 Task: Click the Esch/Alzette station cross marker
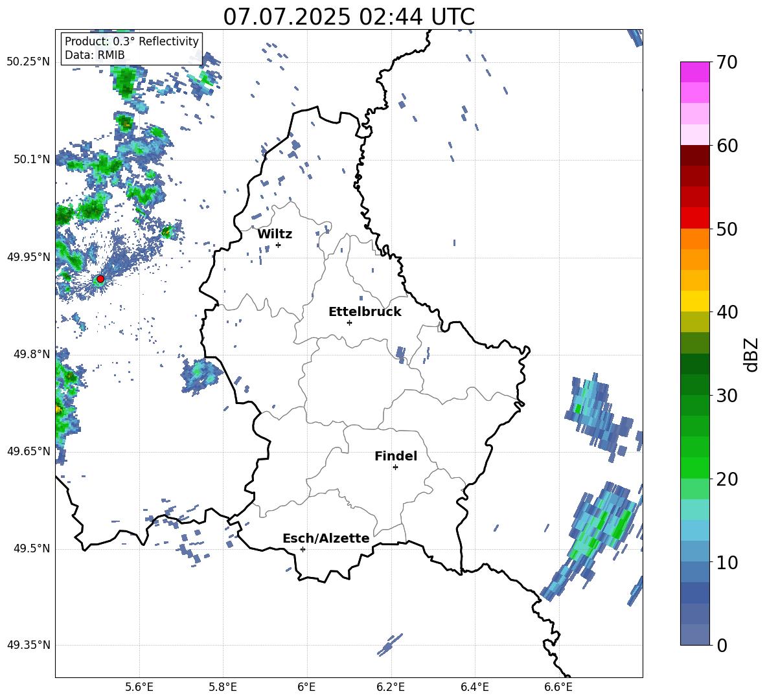303,549
